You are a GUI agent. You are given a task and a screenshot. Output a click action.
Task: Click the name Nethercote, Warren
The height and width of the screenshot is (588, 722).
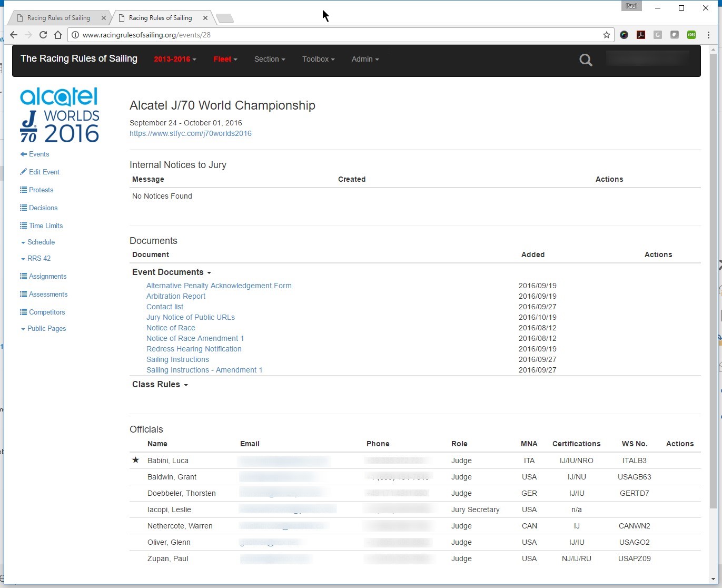coord(180,526)
